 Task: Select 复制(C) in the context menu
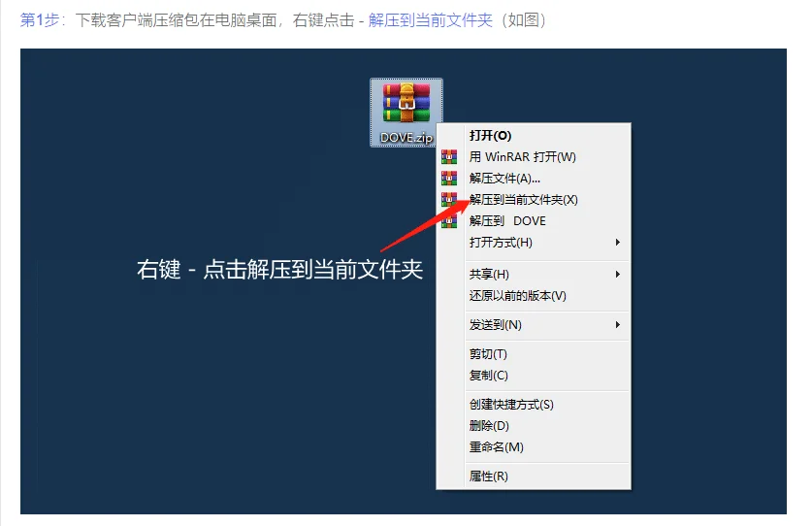(488, 376)
